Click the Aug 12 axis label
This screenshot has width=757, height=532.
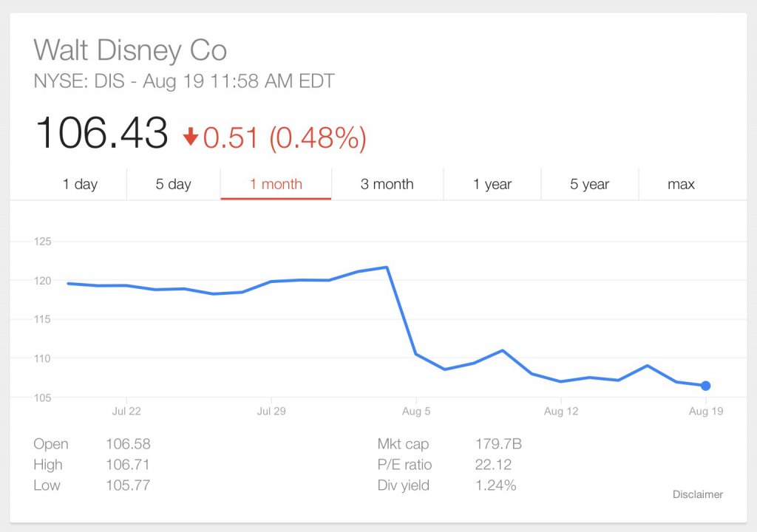tap(561, 412)
